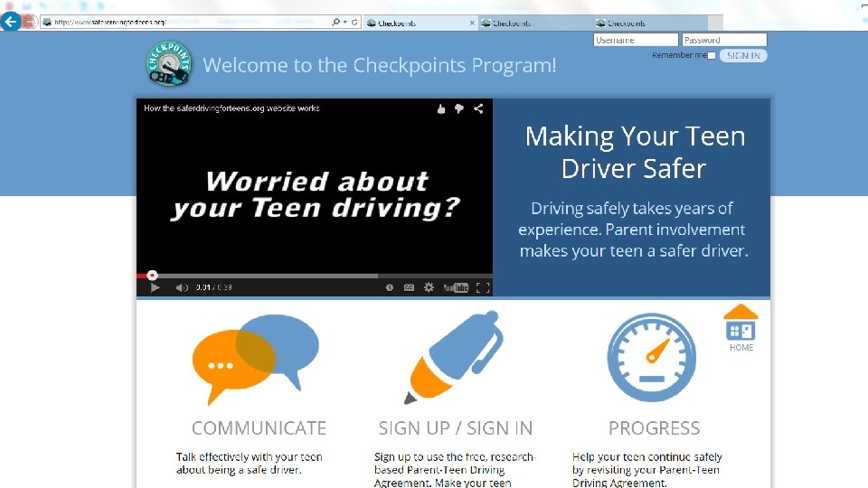The height and width of the screenshot is (488, 868).
Task: Enter fullscreen mode on the video
Action: point(483,287)
